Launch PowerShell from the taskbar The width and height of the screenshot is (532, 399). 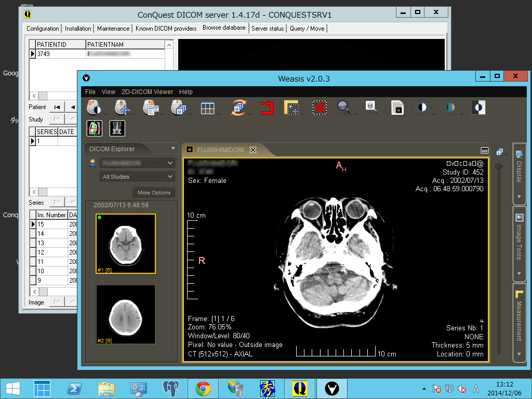74,389
